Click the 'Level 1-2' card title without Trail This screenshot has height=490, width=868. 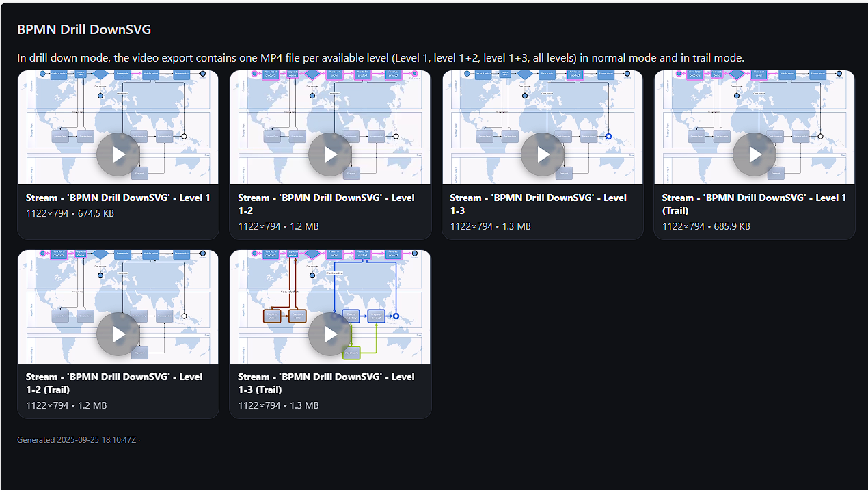coord(327,204)
